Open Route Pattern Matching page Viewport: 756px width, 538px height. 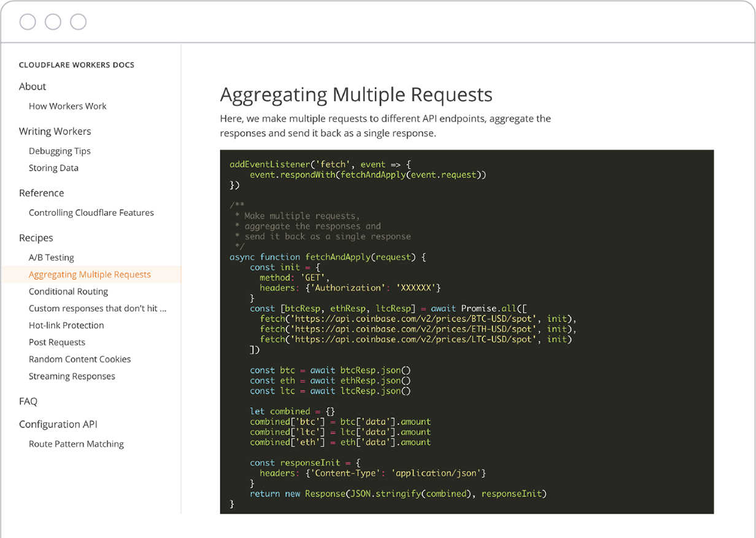click(76, 444)
